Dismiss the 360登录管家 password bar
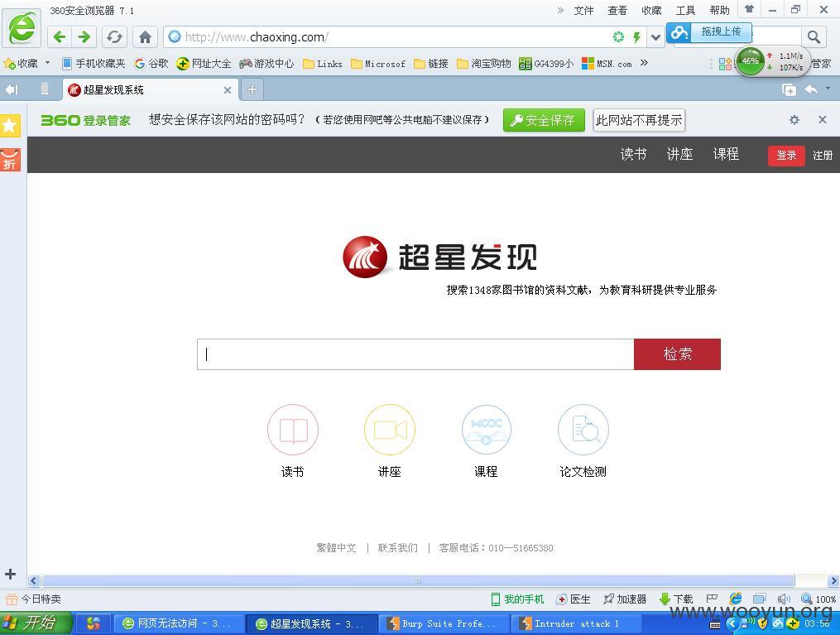This screenshot has width=840, height=635. 823,119
